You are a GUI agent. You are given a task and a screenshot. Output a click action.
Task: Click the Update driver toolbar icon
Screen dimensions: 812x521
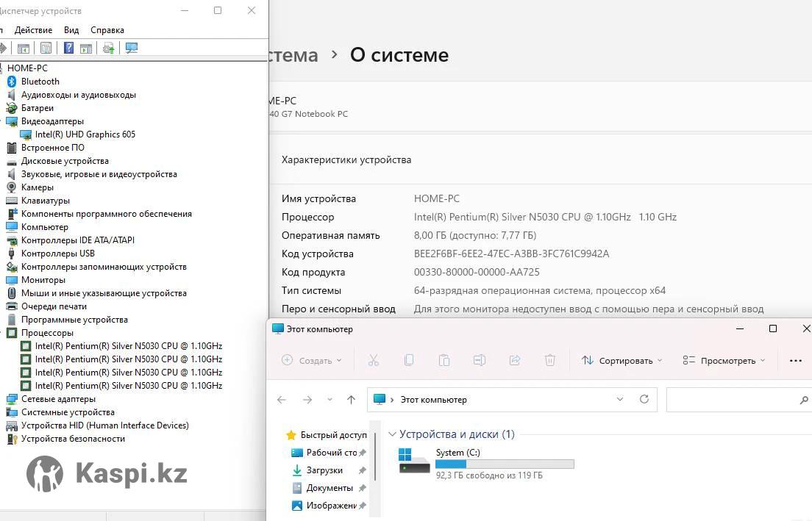[x=108, y=48]
